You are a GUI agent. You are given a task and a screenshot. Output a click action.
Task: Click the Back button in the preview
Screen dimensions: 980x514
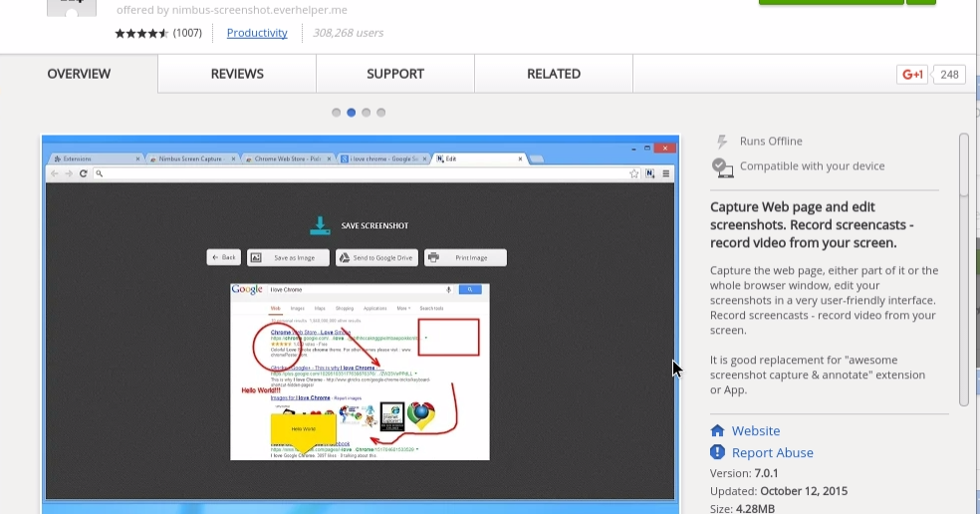tap(224, 258)
